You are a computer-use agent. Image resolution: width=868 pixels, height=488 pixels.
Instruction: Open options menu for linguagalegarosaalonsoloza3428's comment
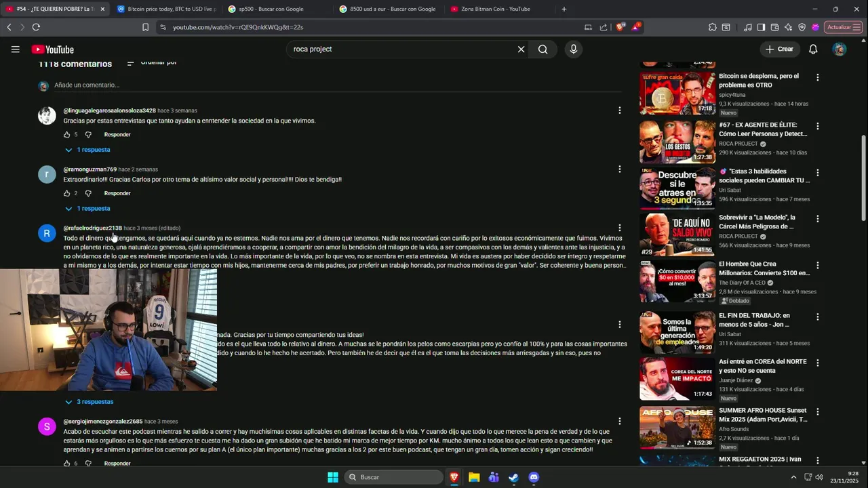click(x=619, y=110)
